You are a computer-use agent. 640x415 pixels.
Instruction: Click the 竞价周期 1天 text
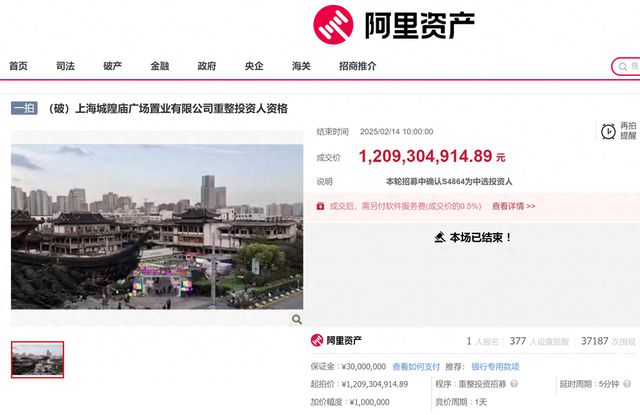(x=461, y=402)
